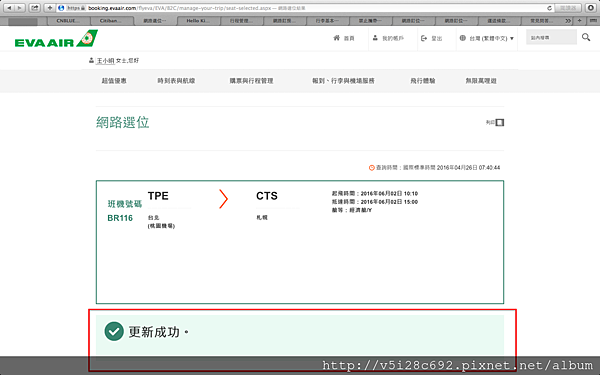This screenshot has height=375, width=600.
Task: Click the 列印 print icon
Action: 499,122
